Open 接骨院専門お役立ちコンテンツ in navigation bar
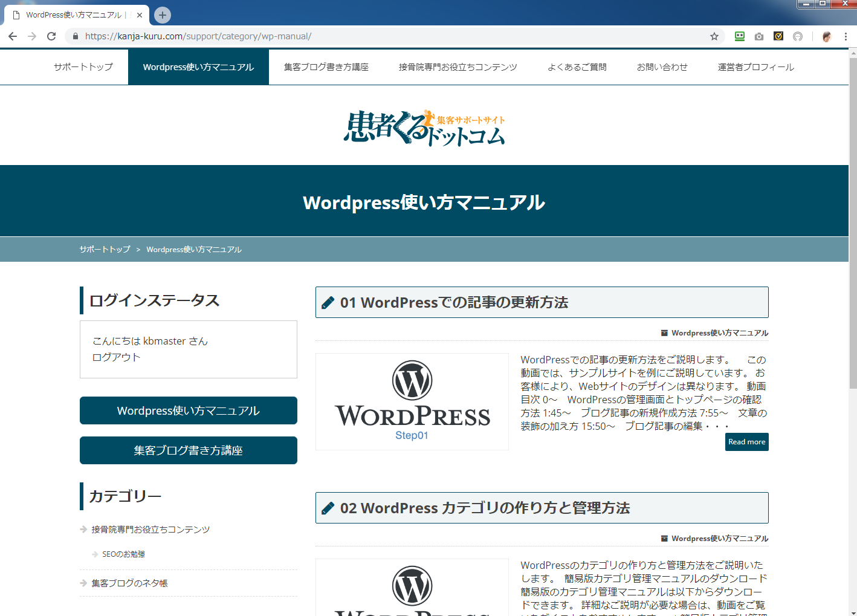This screenshot has height=616, width=857. [458, 67]
